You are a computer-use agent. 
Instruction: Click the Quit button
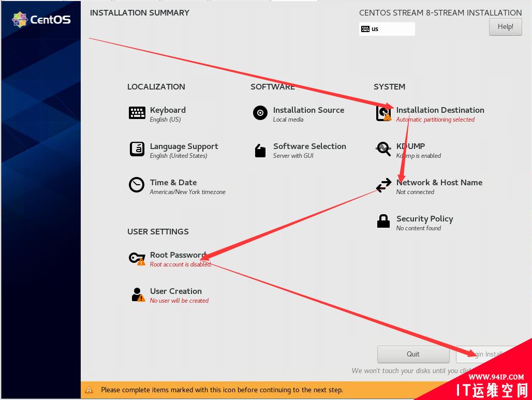413,354
